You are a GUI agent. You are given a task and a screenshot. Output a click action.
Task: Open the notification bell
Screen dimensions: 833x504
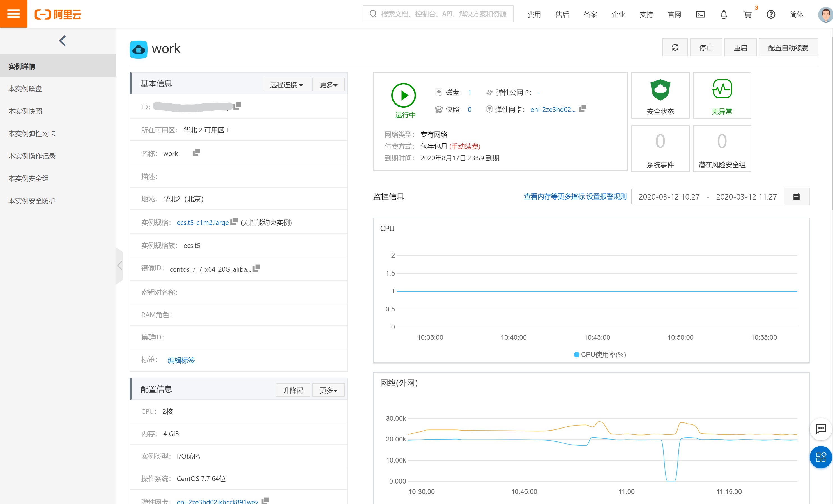(723, 15)
